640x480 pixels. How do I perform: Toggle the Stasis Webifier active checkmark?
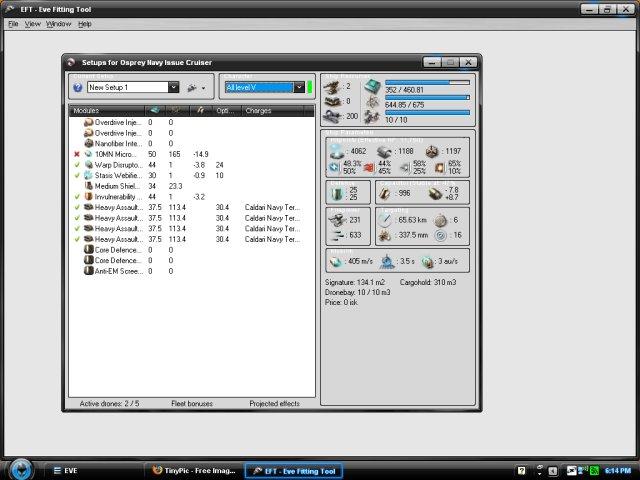(77, 176)
